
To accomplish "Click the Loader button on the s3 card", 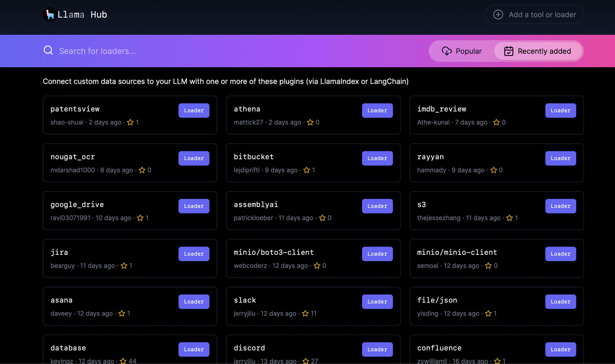I will (x=560, y=206).
